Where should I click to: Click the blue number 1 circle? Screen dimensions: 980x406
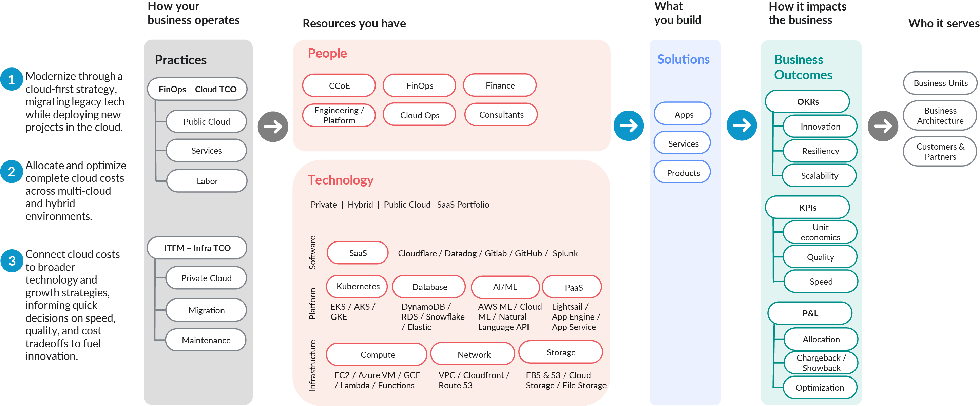12,79
